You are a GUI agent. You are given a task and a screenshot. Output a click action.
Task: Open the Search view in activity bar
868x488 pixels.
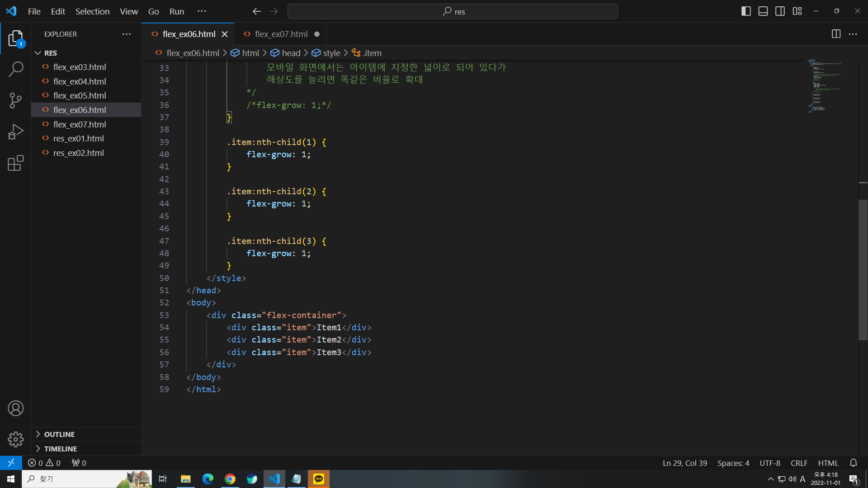(x=16, y=69)
